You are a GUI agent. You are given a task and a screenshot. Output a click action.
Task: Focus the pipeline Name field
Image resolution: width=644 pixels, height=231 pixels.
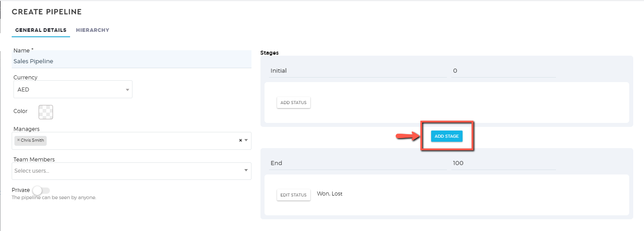[131, 61]
